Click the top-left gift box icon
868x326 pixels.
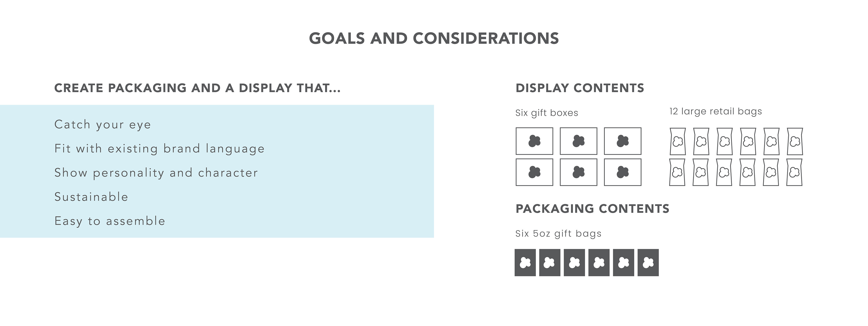point(534,141)
